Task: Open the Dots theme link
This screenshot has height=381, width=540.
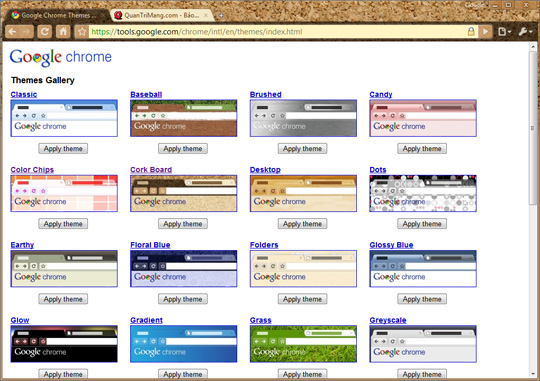Action: 378,170
